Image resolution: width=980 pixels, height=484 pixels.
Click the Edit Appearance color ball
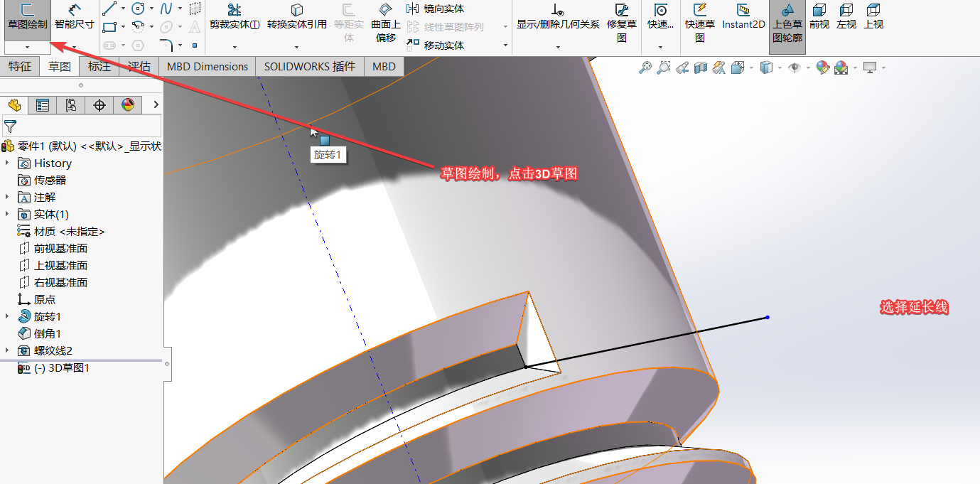823,68
